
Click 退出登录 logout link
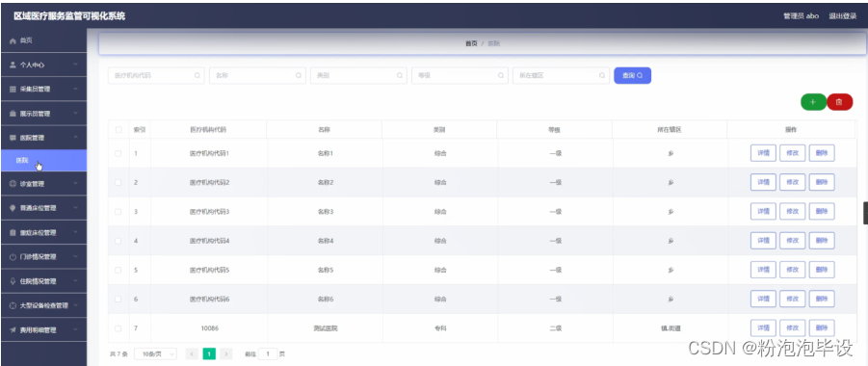pyautogui.click(x=843, y=16)
